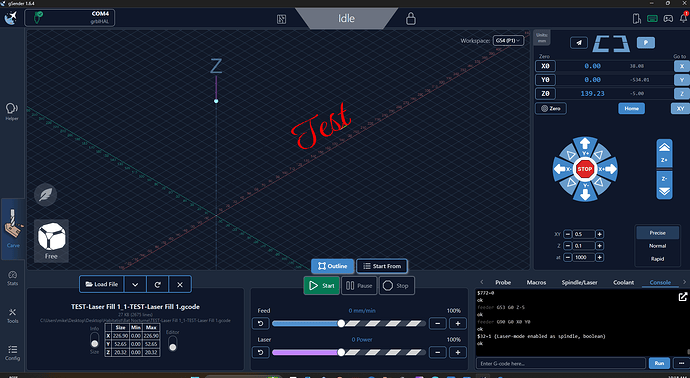Toggle the Info/Size switch

pos(95,340)
